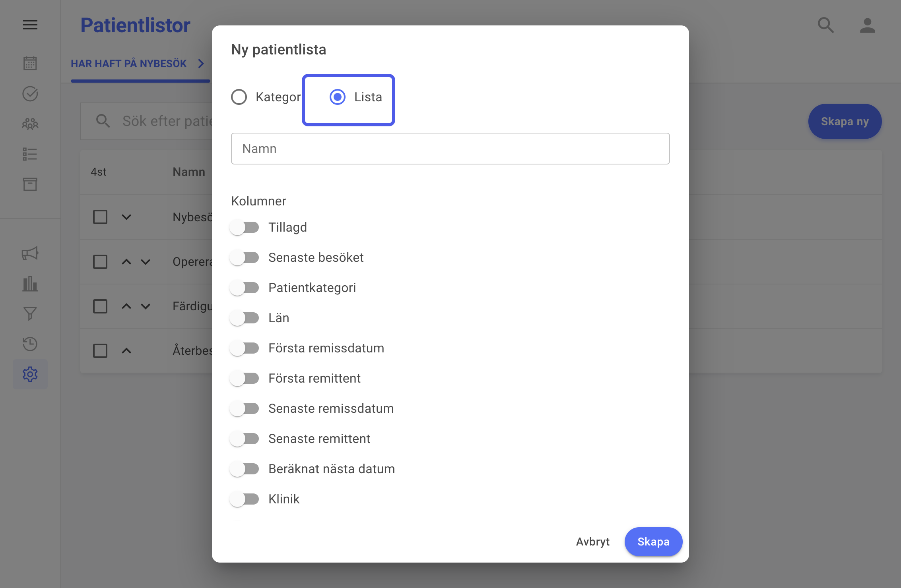This screenshot has height=588, width=901.
Task: Click the down chevron in Nybesök row
Action: click(x=126, y=217)
